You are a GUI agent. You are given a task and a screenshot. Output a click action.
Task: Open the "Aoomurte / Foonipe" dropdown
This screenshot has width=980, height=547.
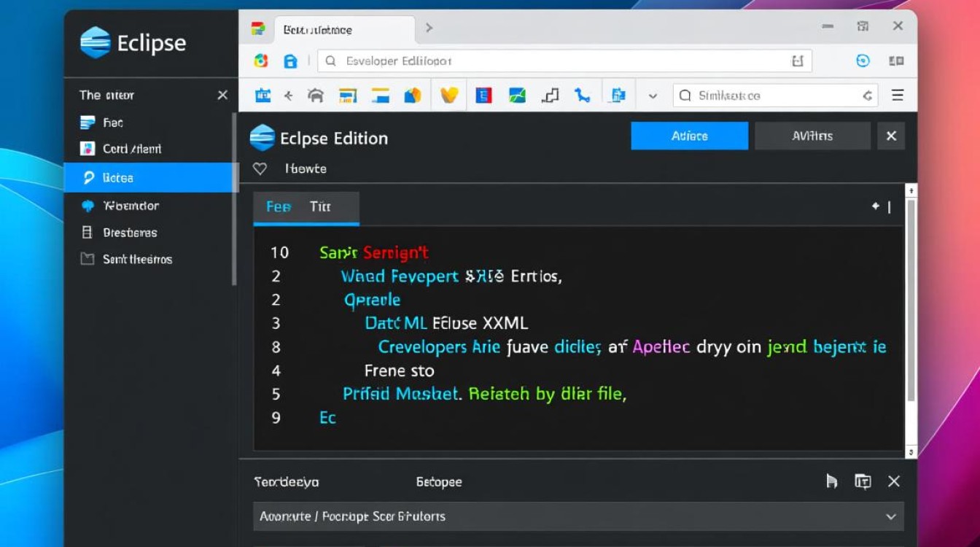(x=578, y=516)
